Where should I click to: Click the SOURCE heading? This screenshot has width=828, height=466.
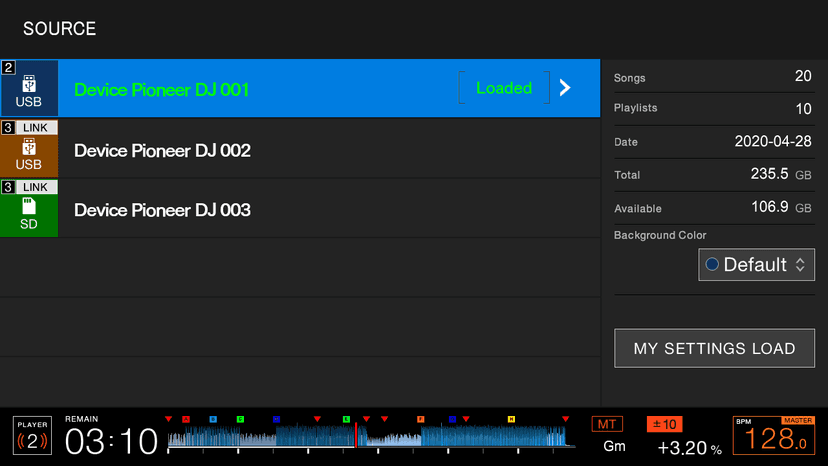coord(60,29)
